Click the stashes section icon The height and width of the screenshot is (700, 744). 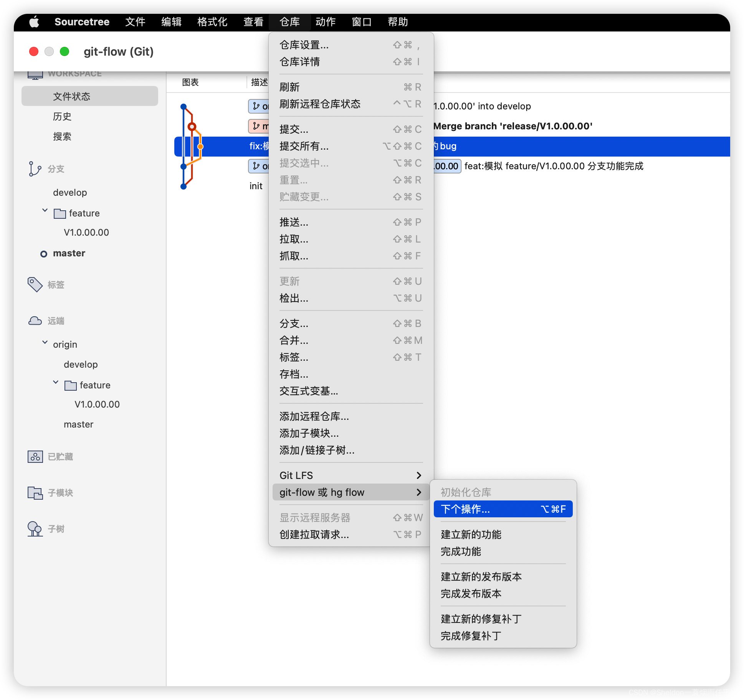(35, 457)
